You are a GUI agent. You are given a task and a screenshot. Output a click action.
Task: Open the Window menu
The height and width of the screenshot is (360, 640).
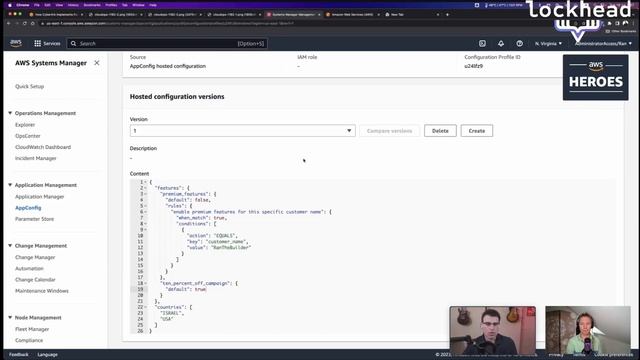point(138,5)
